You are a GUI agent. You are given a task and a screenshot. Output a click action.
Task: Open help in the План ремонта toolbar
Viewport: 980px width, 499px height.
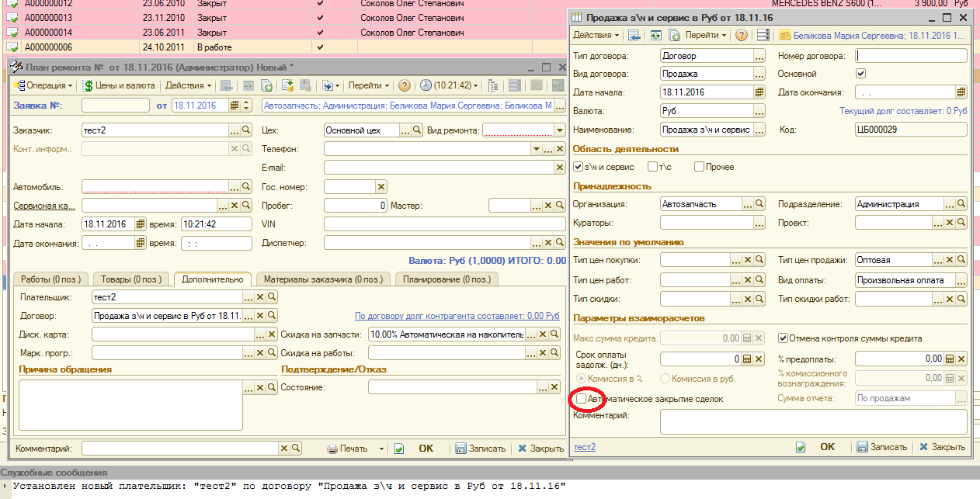pyautogui.click(x=405, y=85)
